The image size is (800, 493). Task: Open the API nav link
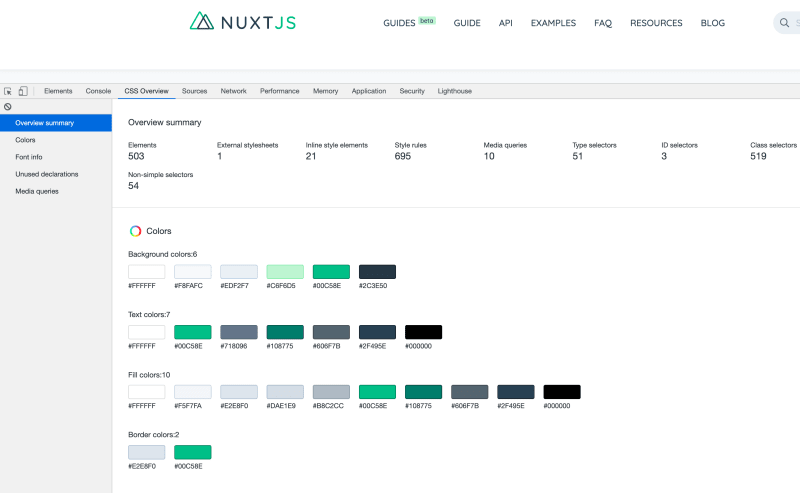506,23
